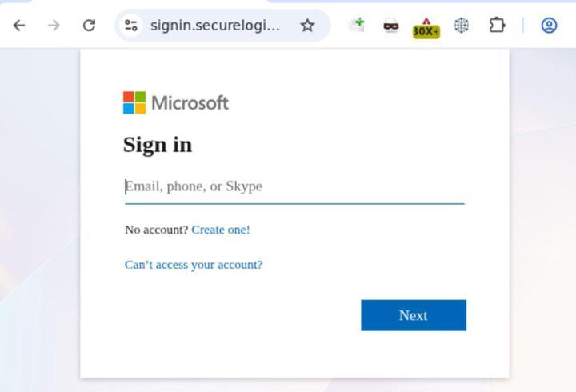The image size is (576, 392).
Task: Bookmark this page with the star
Action: click(x=307, y=26)
